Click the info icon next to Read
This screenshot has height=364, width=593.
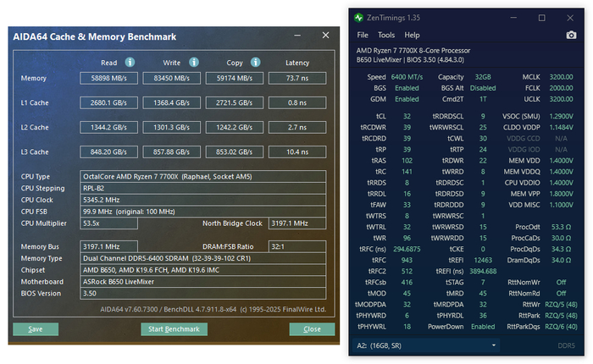[x=130, y=62]
